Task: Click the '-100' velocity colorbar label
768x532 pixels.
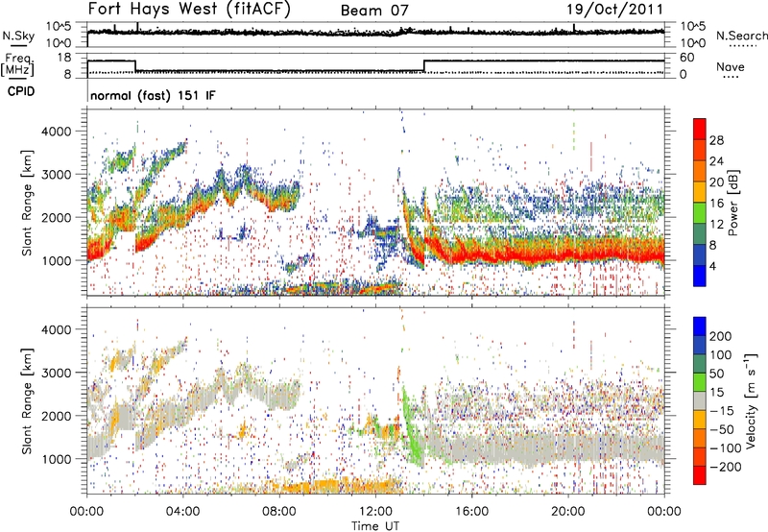Action: pos(725,448)
